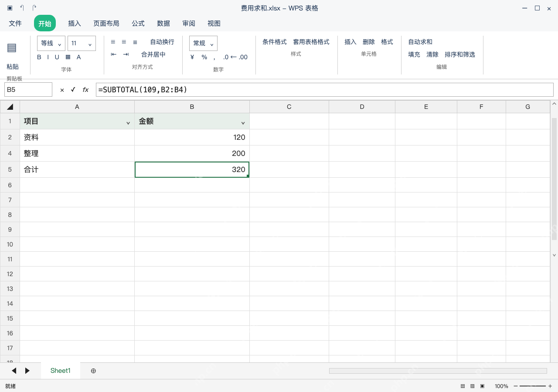Screen dimensions: 558x392
Task: Apply the ¥ currency number format
Action: [x=192, y=57]
